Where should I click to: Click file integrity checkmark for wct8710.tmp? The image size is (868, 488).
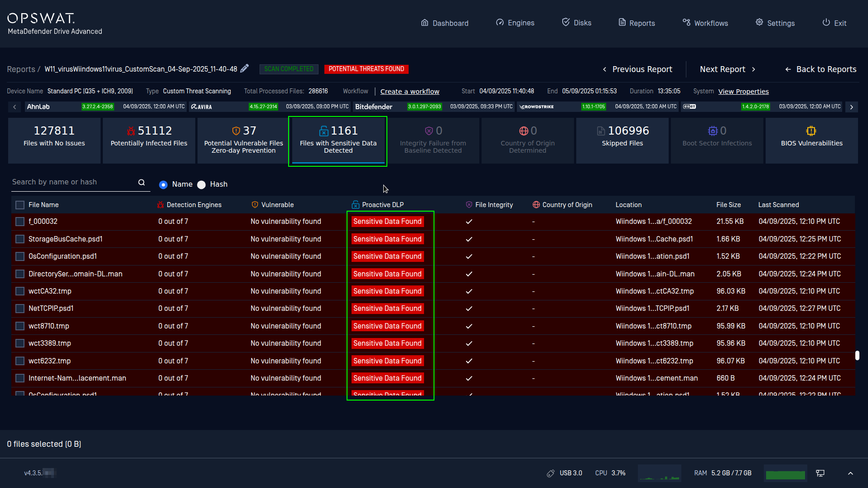(x=469, y=326)
